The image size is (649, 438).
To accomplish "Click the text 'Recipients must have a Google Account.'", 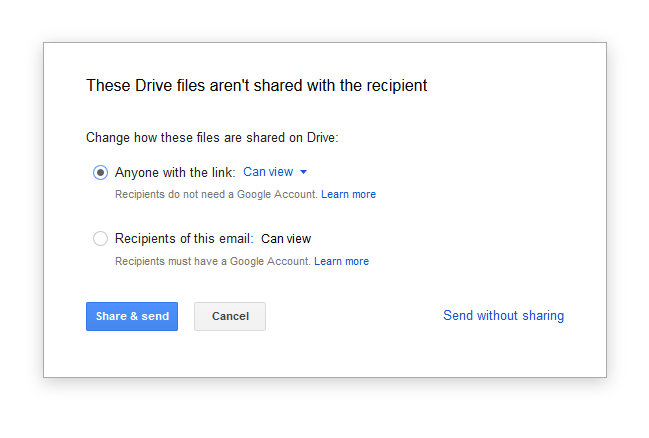I will tap(213, 261).
